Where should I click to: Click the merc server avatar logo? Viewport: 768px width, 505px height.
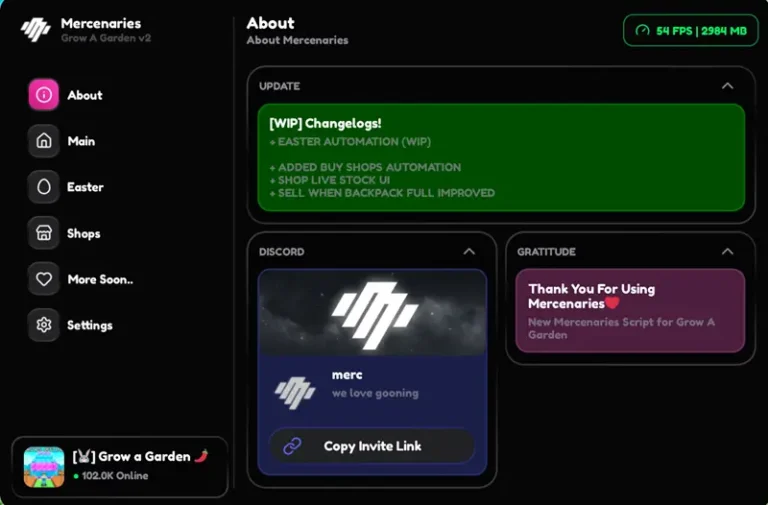click(294, 392)
